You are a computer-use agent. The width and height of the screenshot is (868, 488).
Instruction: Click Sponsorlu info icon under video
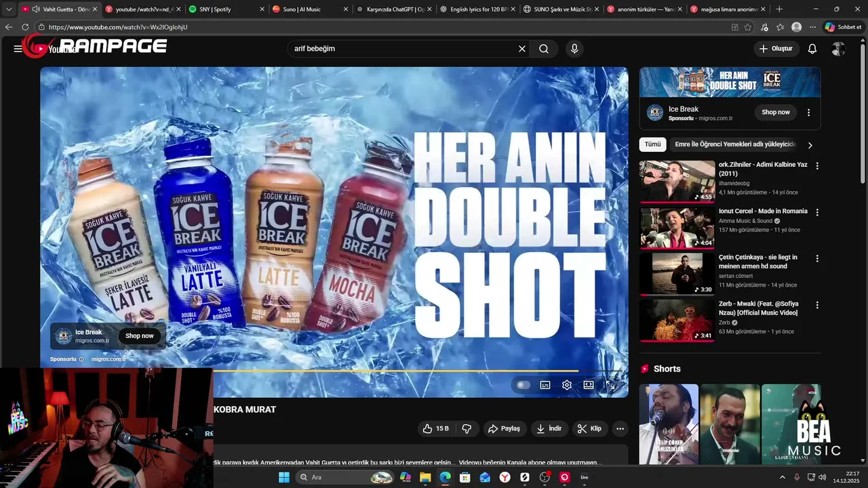point(81,359)
